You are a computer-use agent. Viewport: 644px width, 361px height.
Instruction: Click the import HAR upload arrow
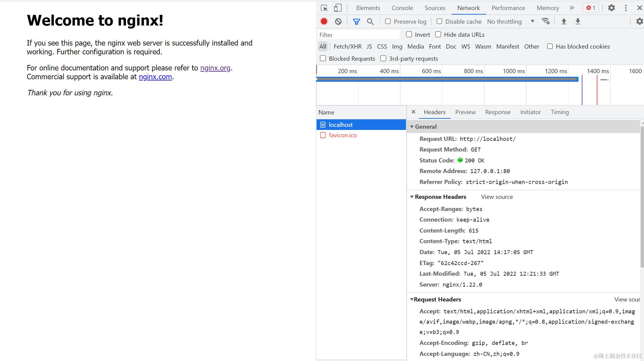[x=564, y=21]
